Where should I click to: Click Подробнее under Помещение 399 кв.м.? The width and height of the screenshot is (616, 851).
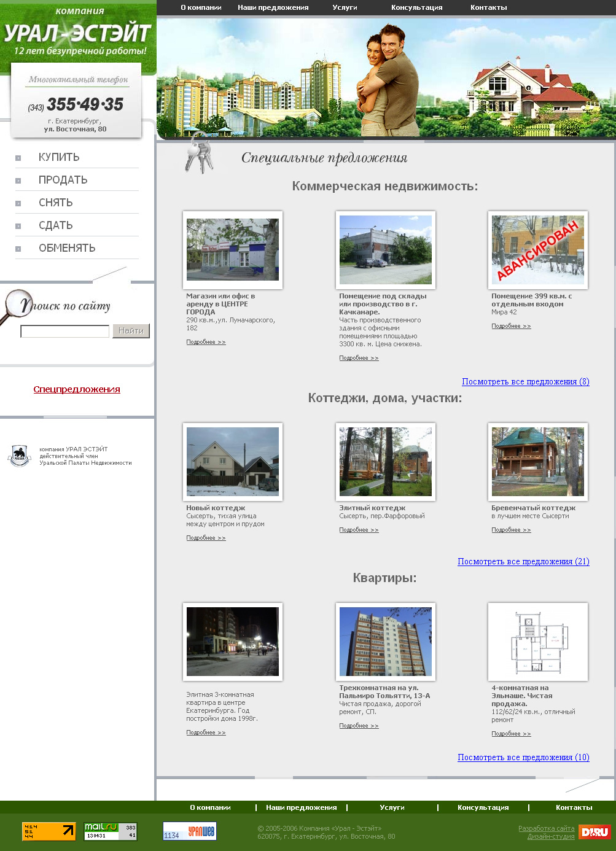click(511, 326)
